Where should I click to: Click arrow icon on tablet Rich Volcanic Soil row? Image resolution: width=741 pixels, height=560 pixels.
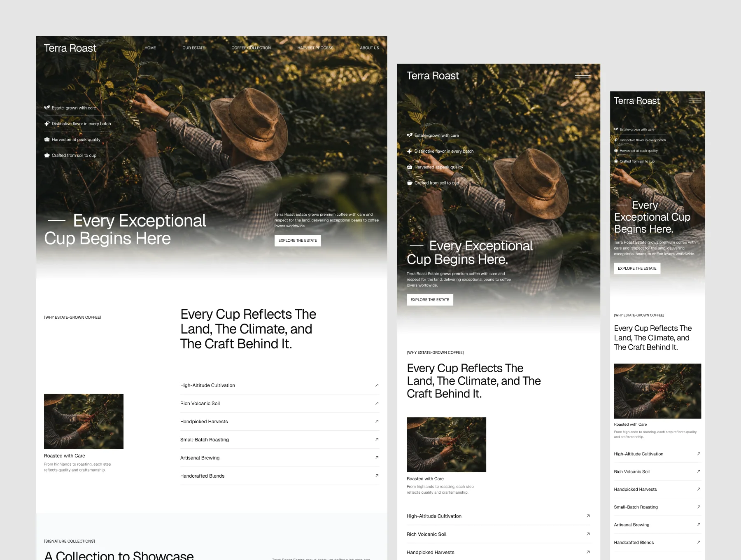click(x=588, y=534)
